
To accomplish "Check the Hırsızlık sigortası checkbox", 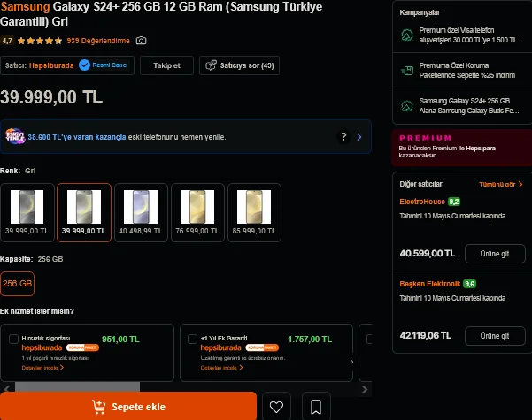I will [x=13, y=339].
